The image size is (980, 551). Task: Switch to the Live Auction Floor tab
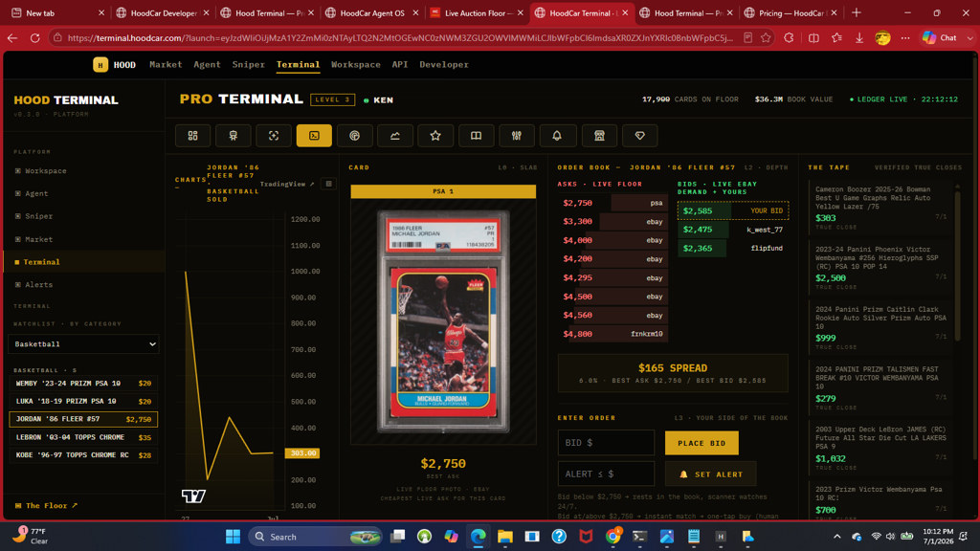pos(478,12)
